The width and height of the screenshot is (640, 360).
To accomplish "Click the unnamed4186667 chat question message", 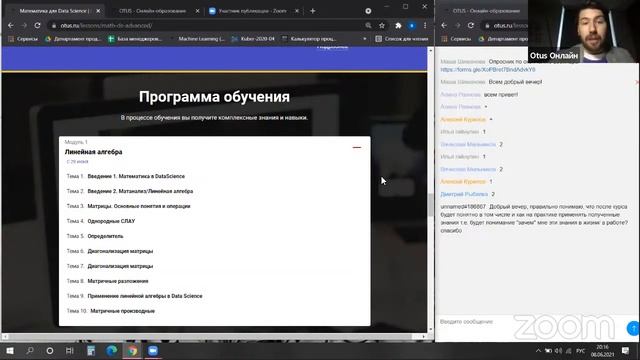I will (534, 218).
